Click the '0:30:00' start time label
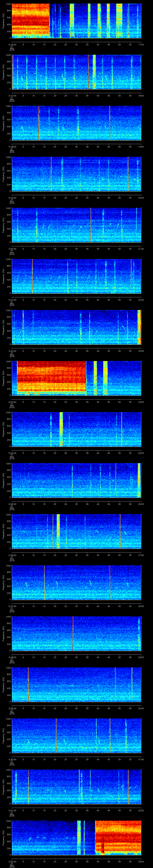The image size is (153, 868). pos(12,759)
